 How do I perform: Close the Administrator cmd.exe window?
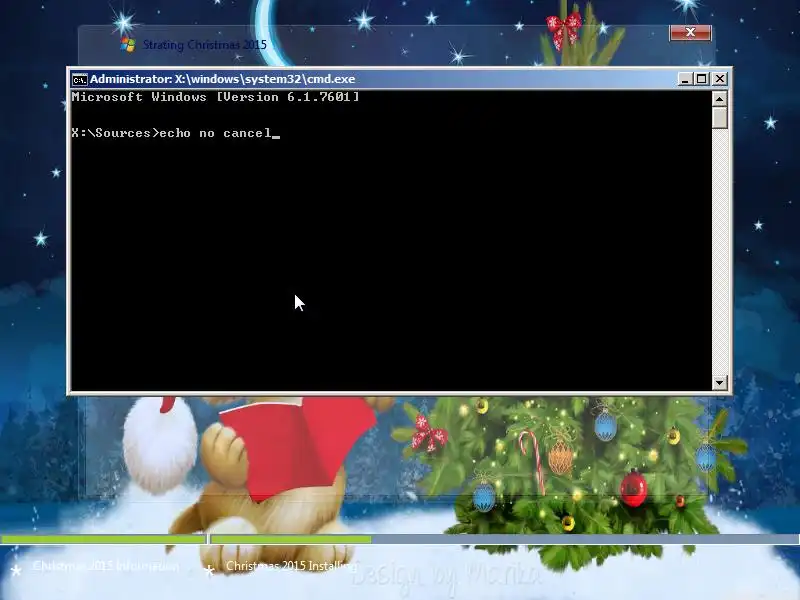[719, 79]
